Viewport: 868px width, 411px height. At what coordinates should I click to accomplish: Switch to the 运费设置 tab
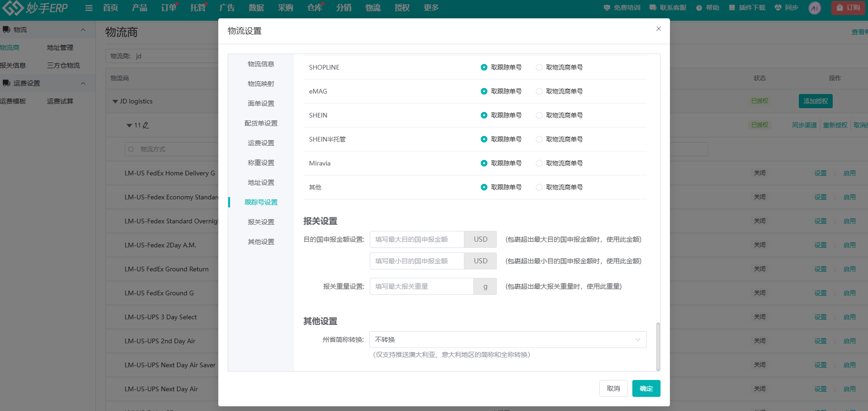coord(261,143)
